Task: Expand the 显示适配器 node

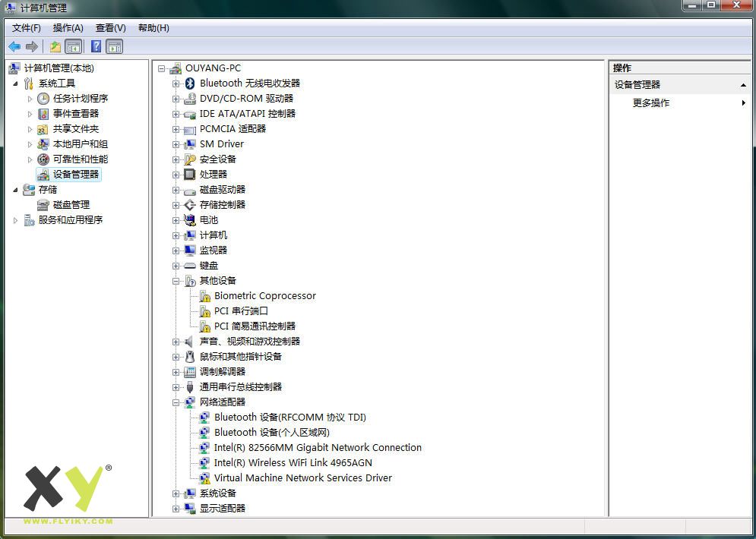Action: click(x=176, y=509)
